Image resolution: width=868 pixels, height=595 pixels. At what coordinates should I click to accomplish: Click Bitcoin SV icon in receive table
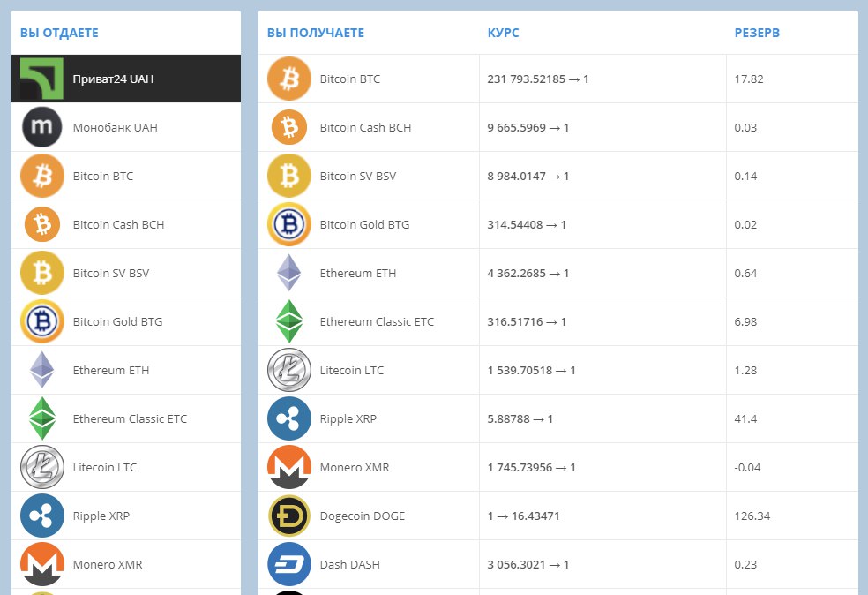coord(289,177)
